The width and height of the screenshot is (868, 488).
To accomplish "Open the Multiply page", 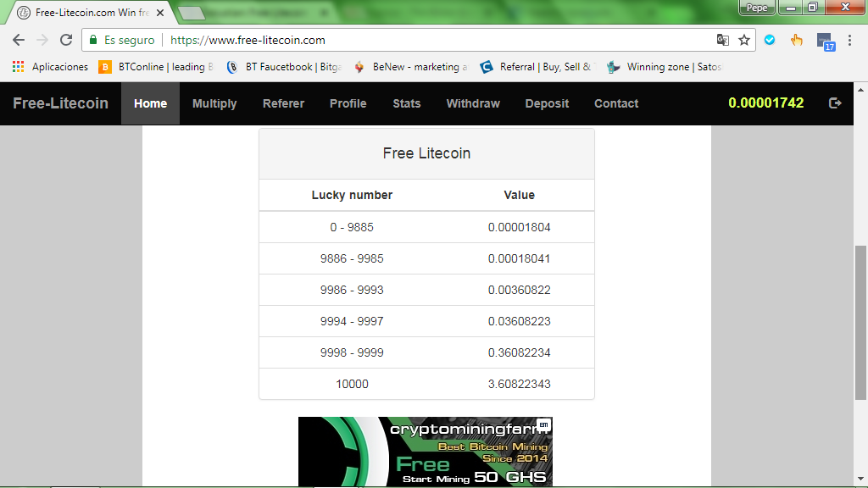I will point(214,103).
